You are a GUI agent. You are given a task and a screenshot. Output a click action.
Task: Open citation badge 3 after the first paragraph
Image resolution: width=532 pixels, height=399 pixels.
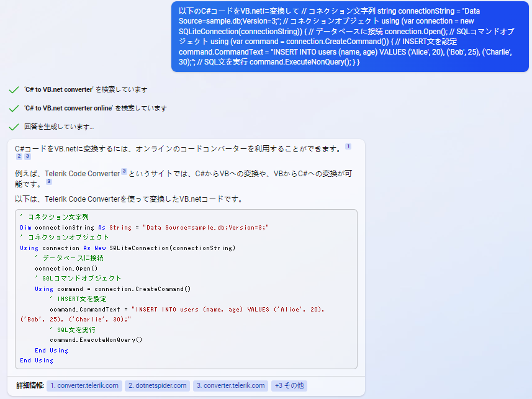point(27,156)
